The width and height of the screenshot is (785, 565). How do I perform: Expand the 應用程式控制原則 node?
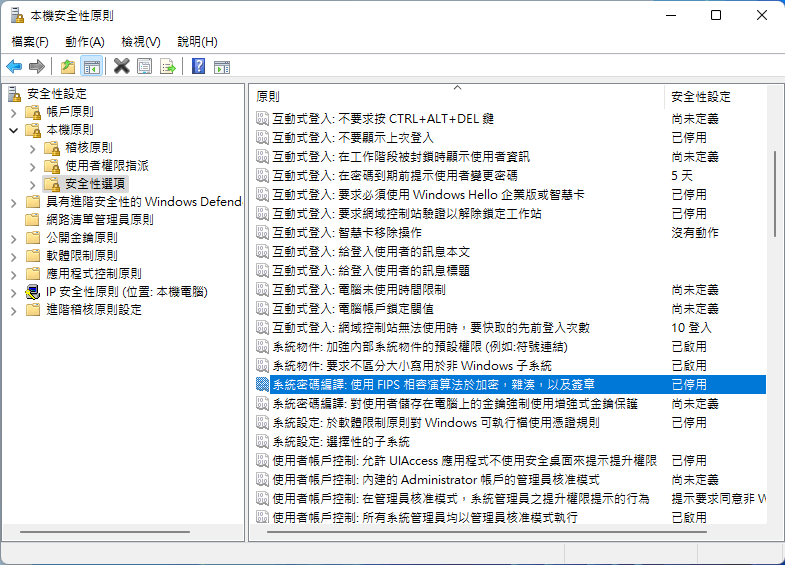pyautogui.click(x=14, y=274)
